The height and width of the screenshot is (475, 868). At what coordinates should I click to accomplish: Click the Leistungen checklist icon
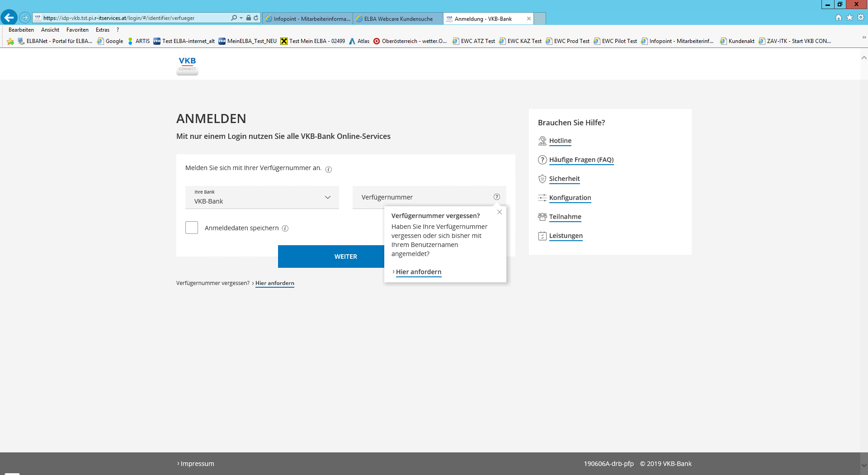point(542,236)
